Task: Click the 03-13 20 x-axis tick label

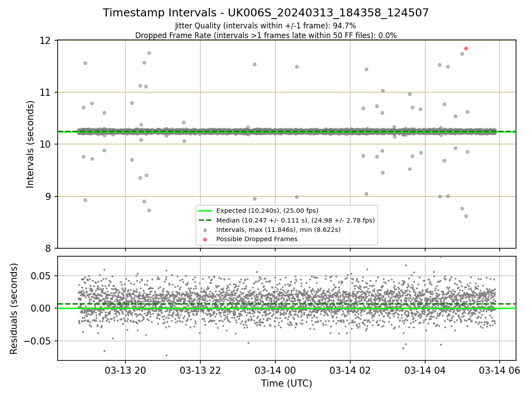Action: [125, 370]
